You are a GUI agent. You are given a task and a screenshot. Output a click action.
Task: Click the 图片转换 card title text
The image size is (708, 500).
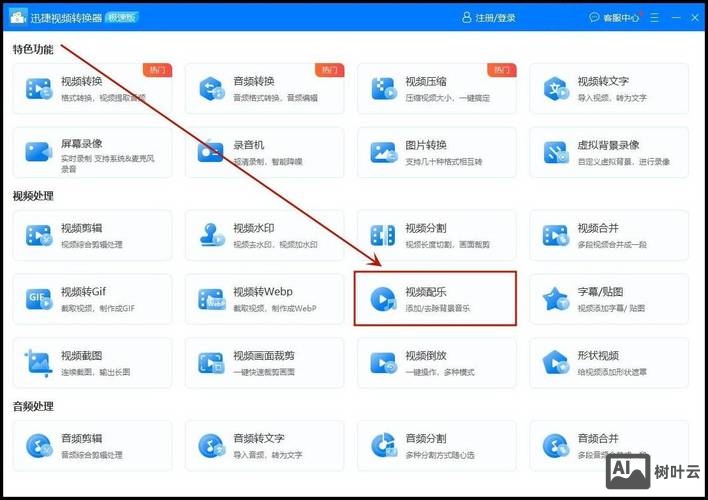coord(426,145)
